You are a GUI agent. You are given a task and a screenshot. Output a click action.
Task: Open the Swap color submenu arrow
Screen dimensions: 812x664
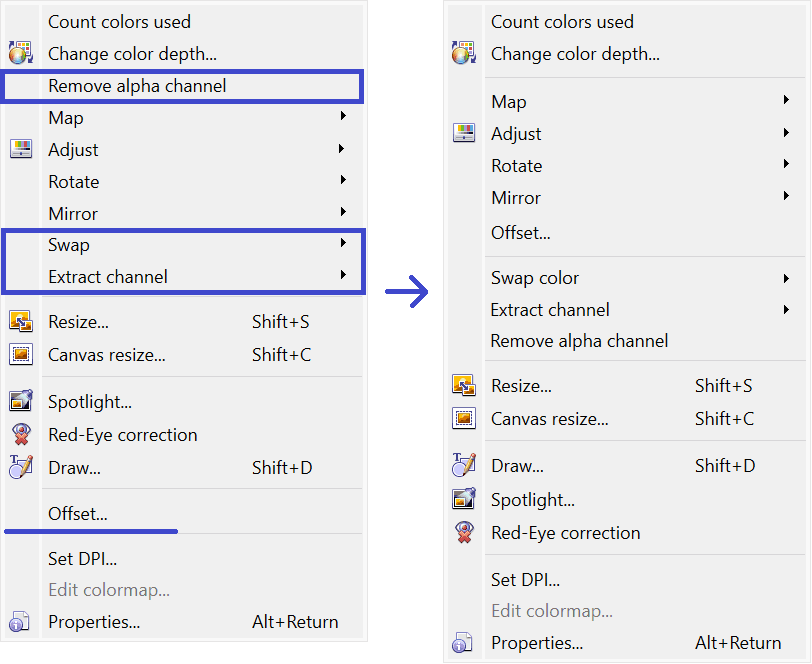pyautogui.click(x=786, y=278)
